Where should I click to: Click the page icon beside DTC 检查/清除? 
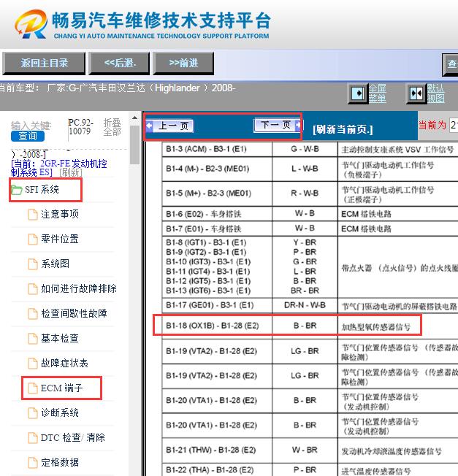point(33,438)
